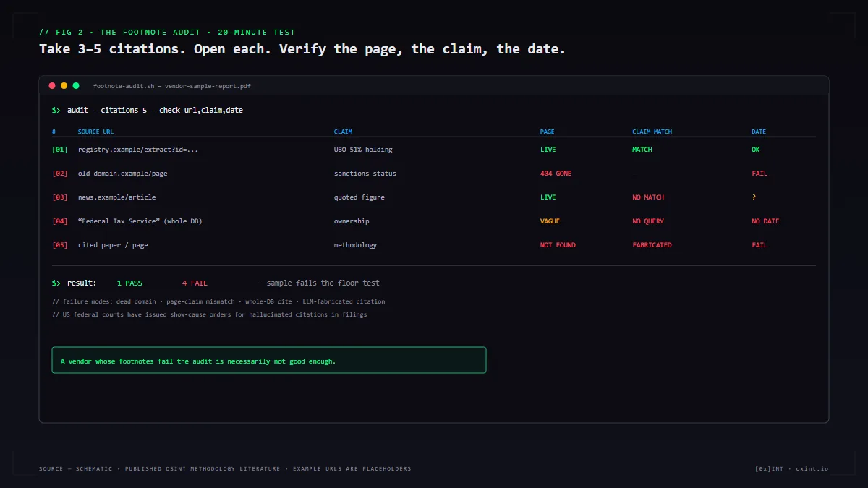Viewport: 868px width, 488px height.
Task: Click FAIL date in cited paper row
Action: coord(759,245)
